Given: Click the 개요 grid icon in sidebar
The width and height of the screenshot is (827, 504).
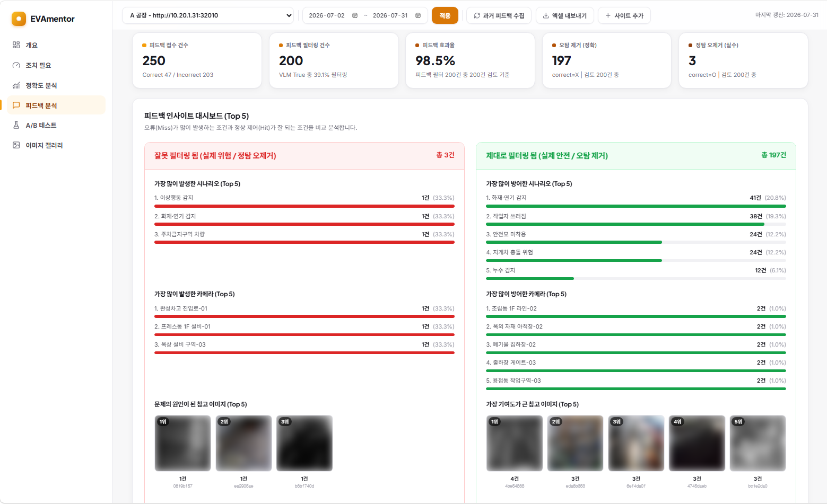Looking at the screenshot, I should tap(16, 45).
